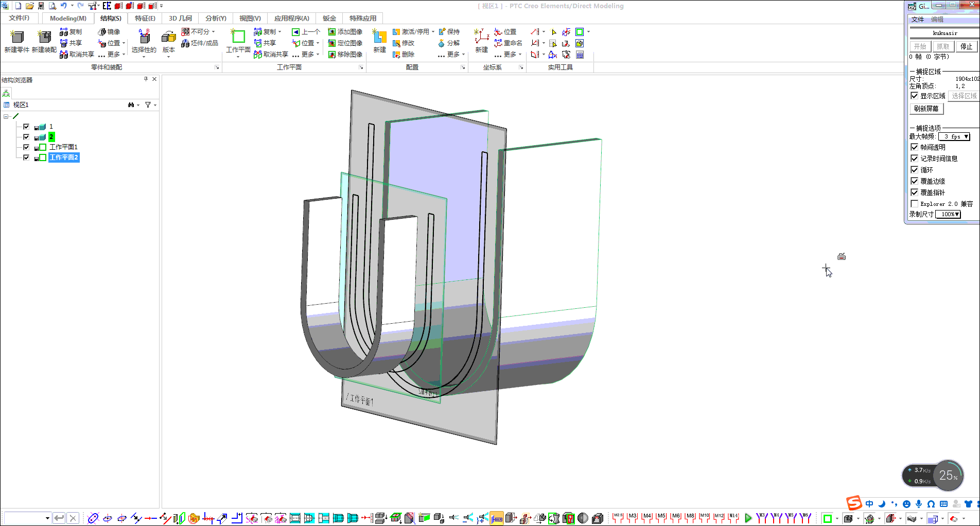Click the calculator icon in 实用工具
The width and height of the screenshot is (980, 526).
[x=580, y=55]
